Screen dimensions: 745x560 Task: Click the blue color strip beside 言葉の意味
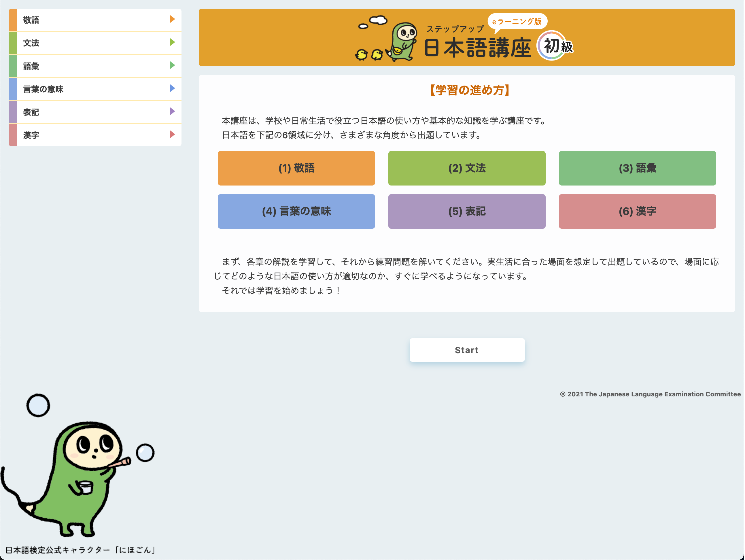[13, 89]
